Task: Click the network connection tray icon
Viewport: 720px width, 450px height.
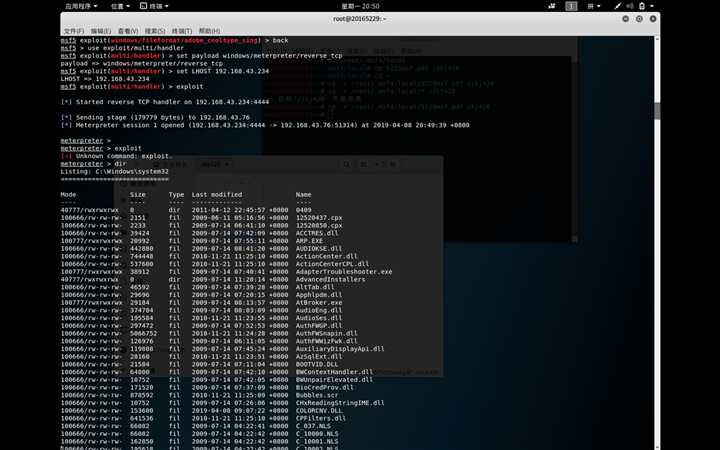Action: click(618, 6)
